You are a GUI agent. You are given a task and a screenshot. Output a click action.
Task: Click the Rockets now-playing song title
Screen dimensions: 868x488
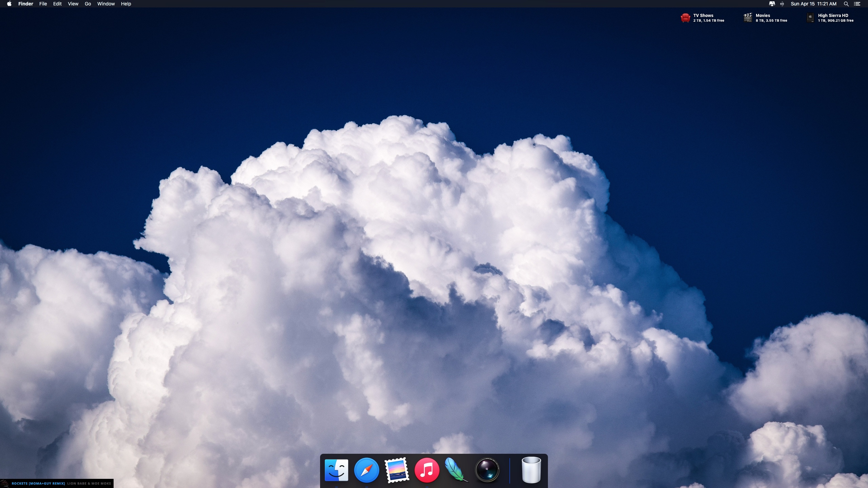point(38,484)
